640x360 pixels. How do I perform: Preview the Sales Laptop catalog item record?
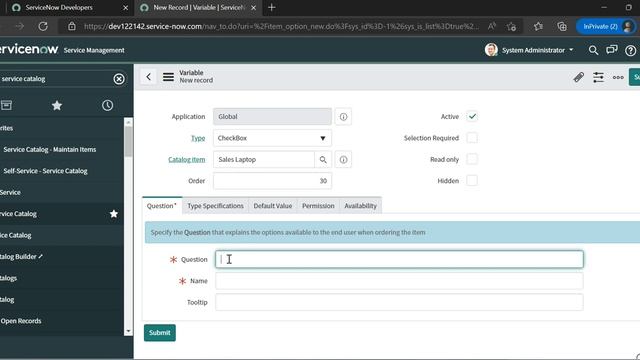343,160
